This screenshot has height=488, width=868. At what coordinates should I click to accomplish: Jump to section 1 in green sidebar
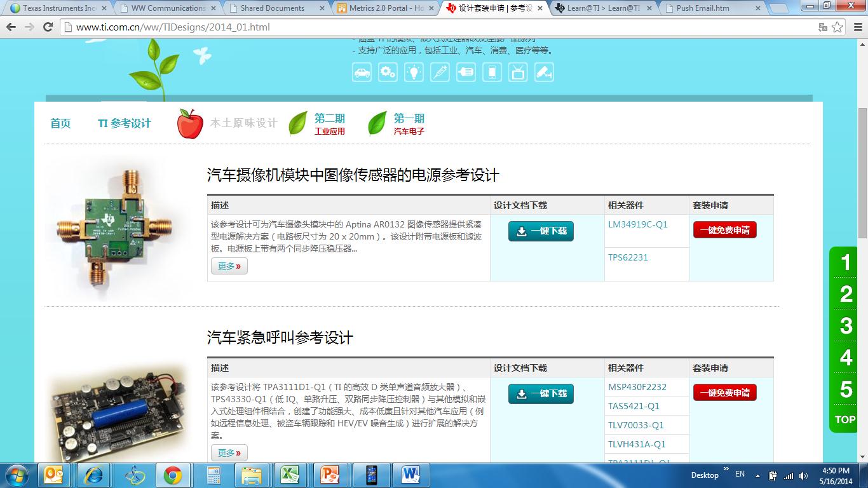coord(846,262)
